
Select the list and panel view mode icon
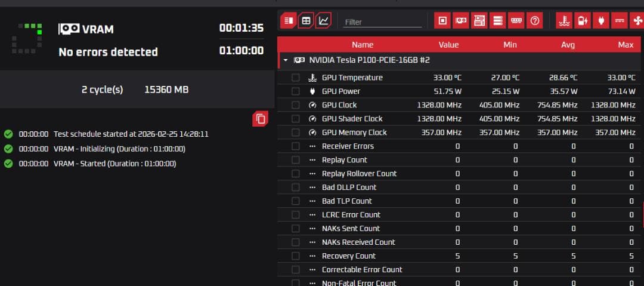[289, 20]
